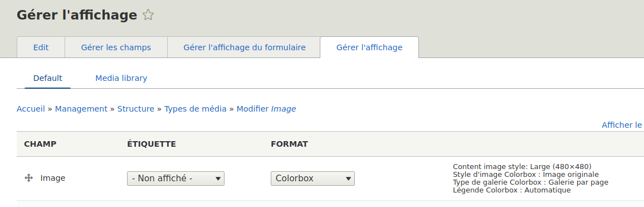644x207 pixels.
Task: Click the Content image style summary text
Action: click(522, 167)
